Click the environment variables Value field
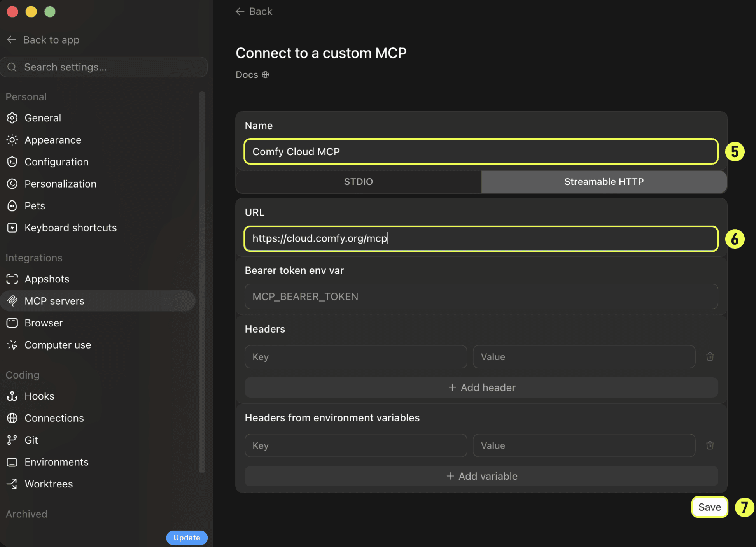This screenshot has width=756, height=547. (584, 445)
